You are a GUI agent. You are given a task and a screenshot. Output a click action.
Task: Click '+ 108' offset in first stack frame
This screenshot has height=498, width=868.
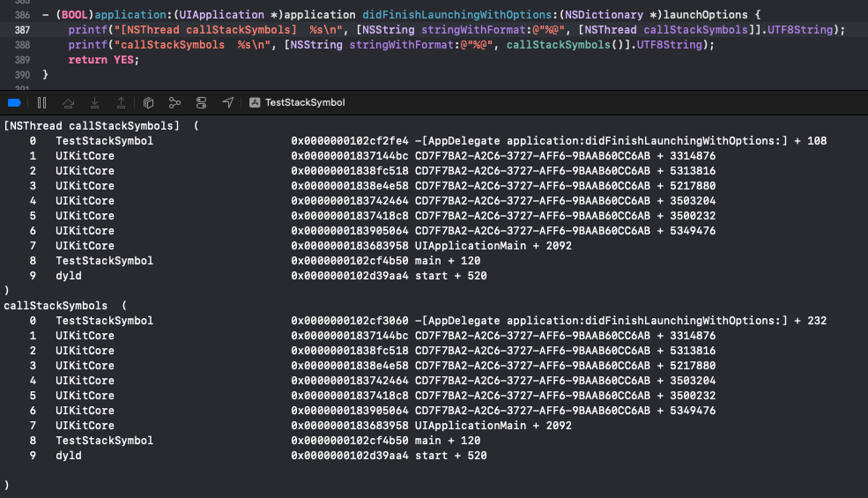tap(811, 141)
